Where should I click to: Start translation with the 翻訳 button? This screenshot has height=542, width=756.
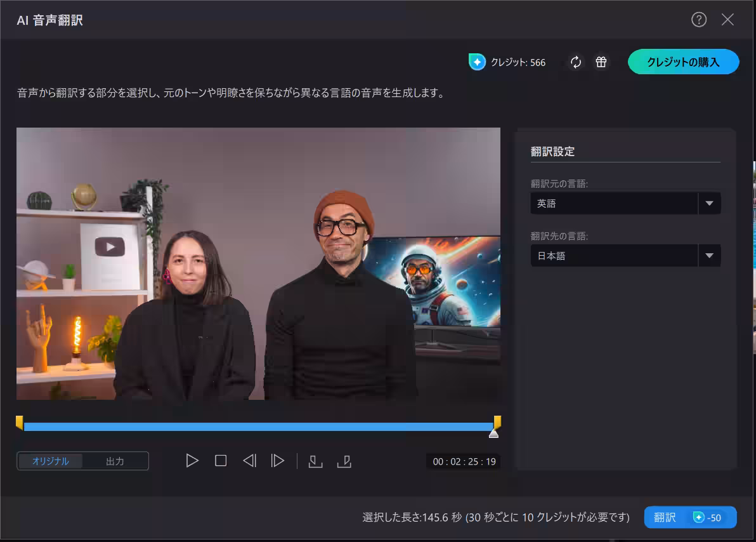coord(690,517)
